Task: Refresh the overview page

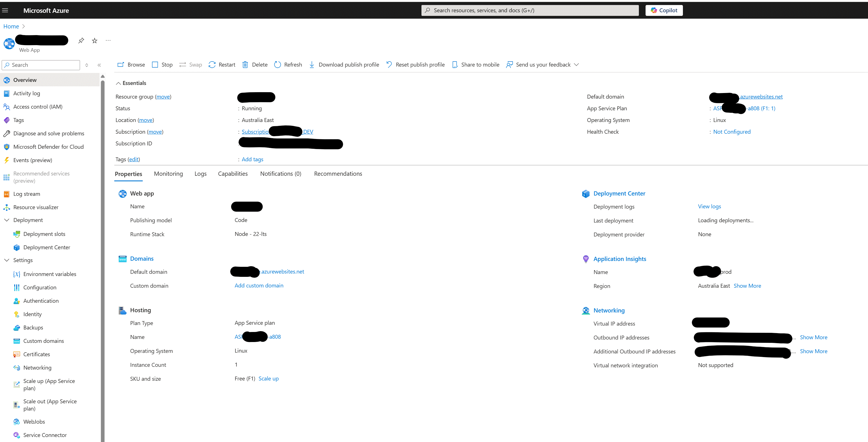Action: (x=288, y=65)
